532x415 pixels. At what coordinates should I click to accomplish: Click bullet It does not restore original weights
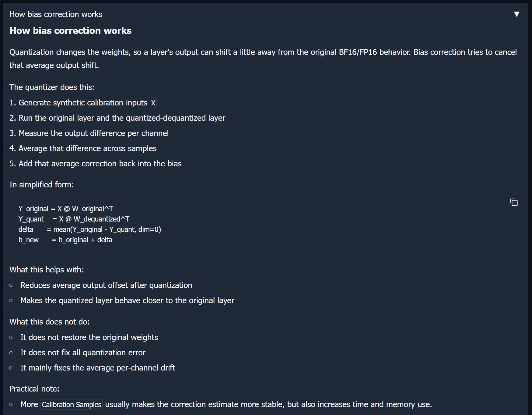point(89,337)
